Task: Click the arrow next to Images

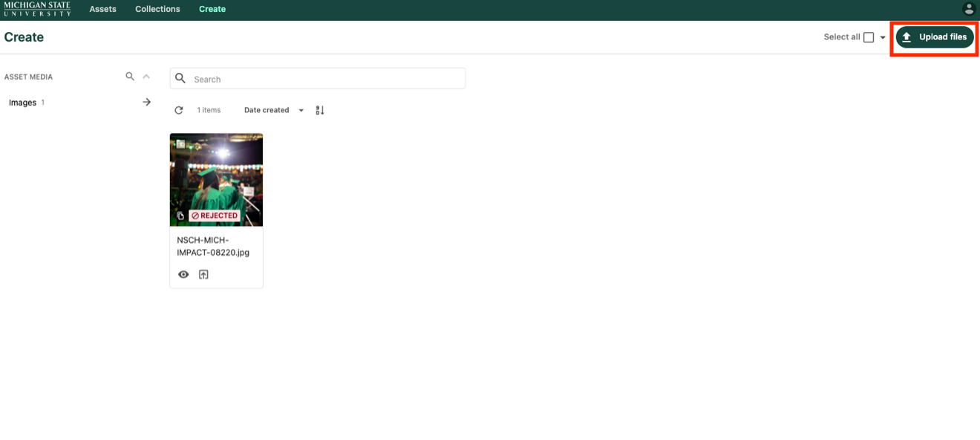Action: (146, 103)
